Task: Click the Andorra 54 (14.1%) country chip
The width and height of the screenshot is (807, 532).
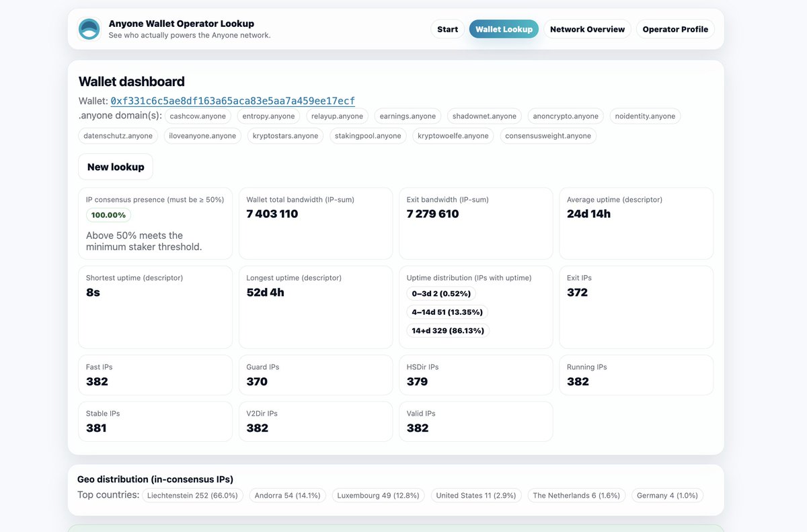Action: tap(289, 496)
